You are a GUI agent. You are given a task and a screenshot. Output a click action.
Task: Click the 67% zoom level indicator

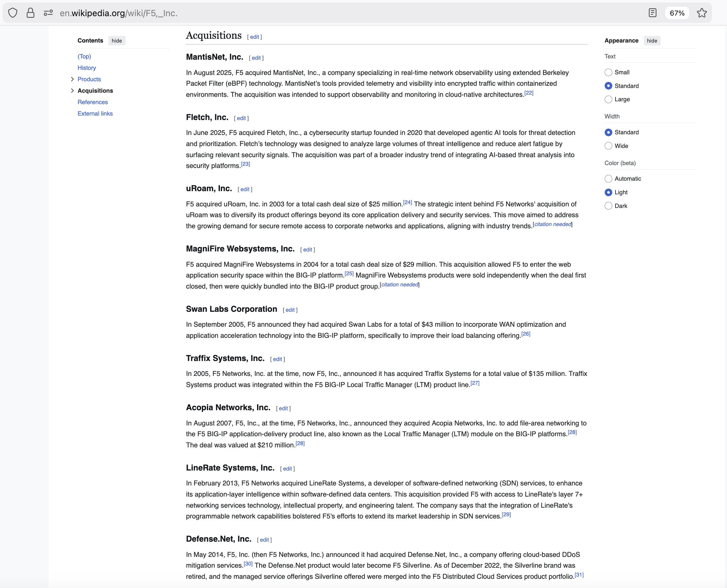point(677,13)
